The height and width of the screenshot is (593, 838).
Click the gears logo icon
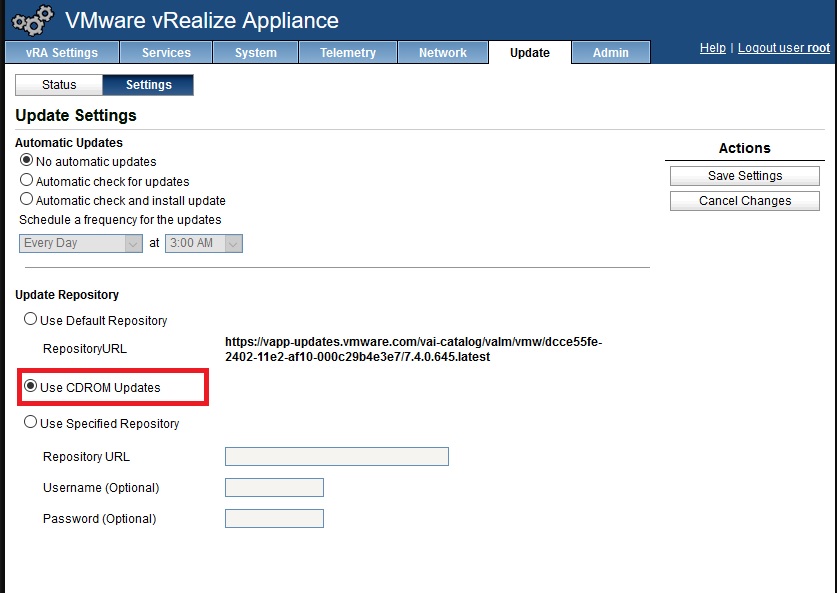coord(33,20)
